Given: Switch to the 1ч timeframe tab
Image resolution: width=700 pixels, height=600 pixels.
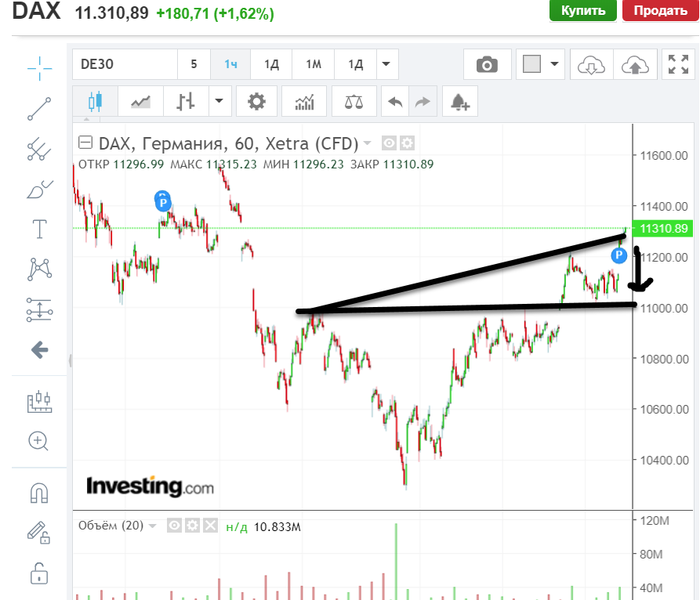Looking at the screenshot, I should pos(230,64).
